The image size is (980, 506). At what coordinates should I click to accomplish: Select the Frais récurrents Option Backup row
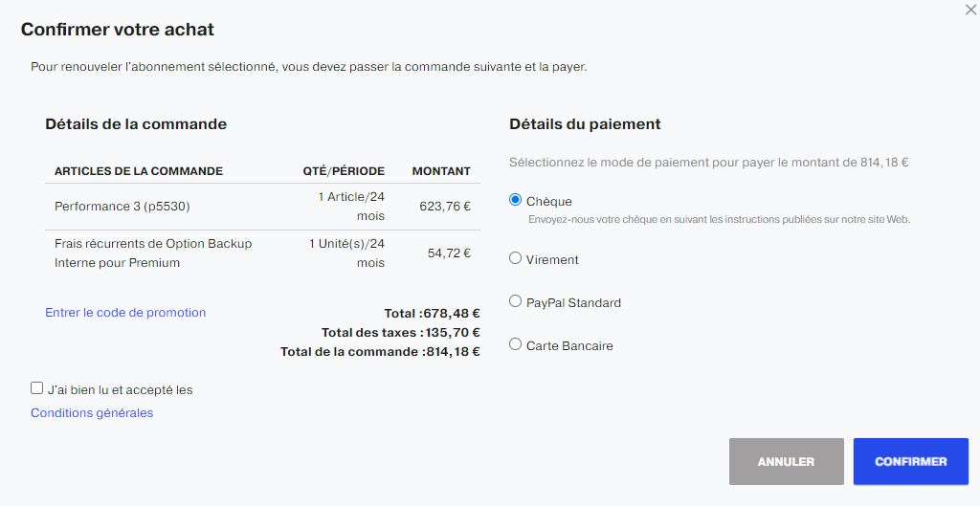tap(262, 253)
